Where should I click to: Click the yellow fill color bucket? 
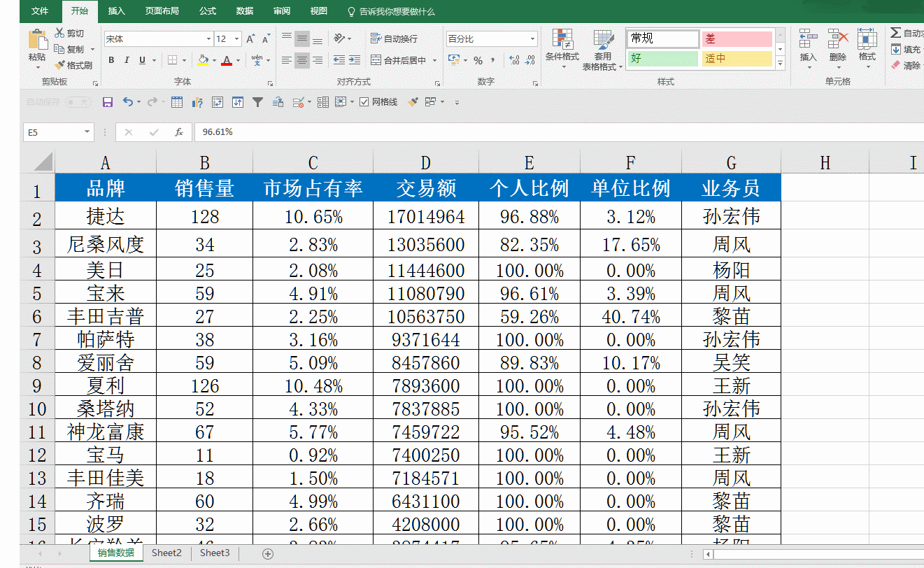point(202,61)
